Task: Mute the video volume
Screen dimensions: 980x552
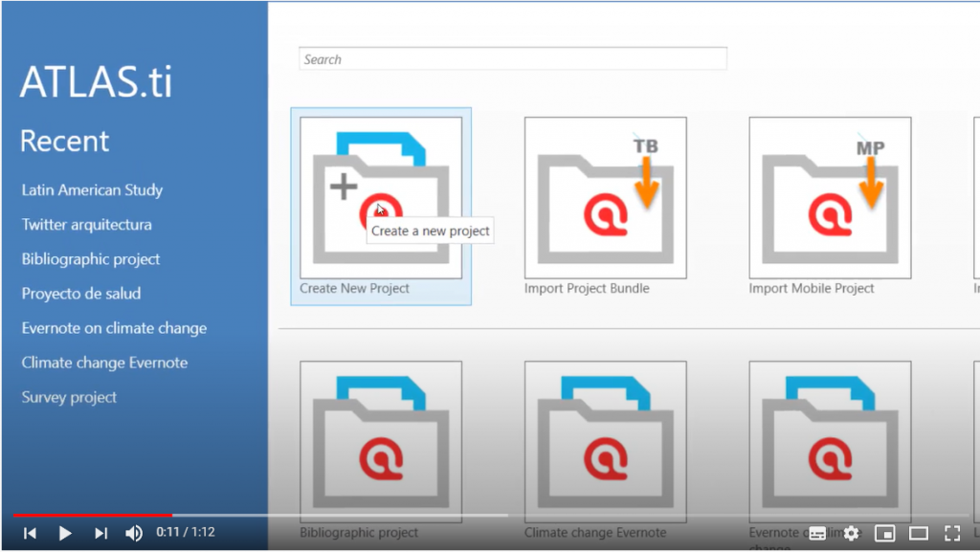Action: [x=134, y=533]
